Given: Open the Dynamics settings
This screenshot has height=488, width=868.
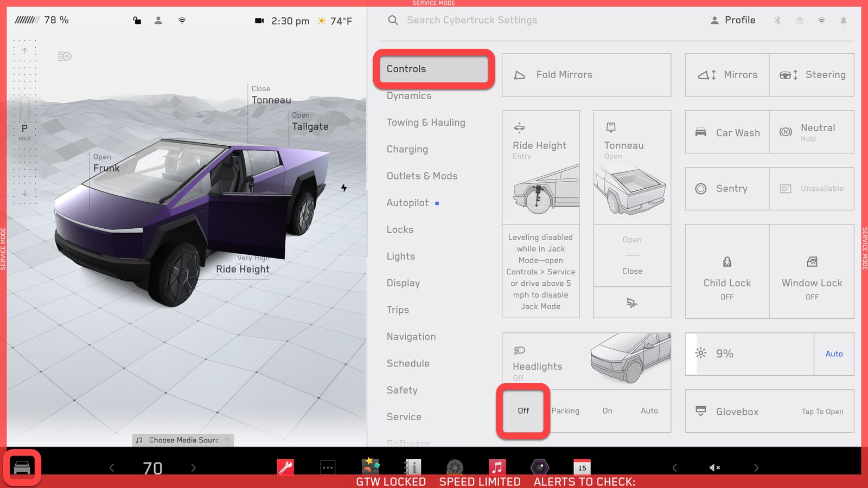Looking at the screenshot, I should coord(409,96).
